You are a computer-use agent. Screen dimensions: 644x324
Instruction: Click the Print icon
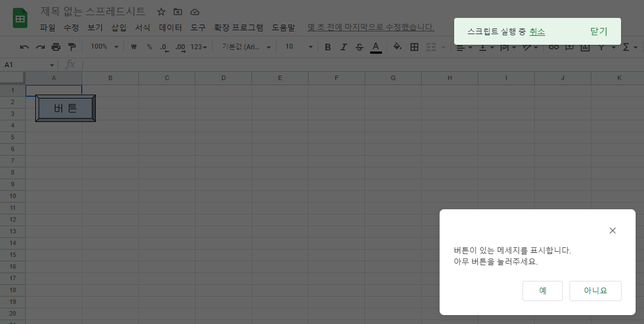click(x=56, y=47)
